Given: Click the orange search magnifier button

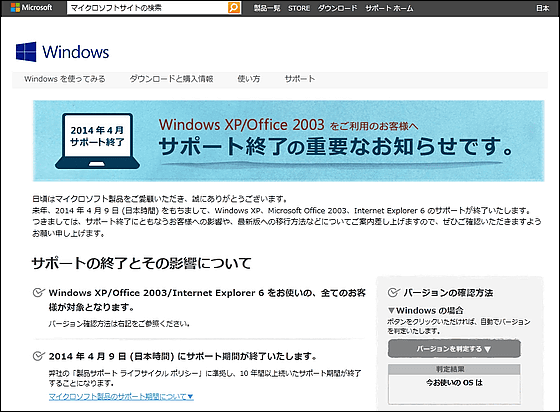Looking at the screenshot, I should (234, 7).
